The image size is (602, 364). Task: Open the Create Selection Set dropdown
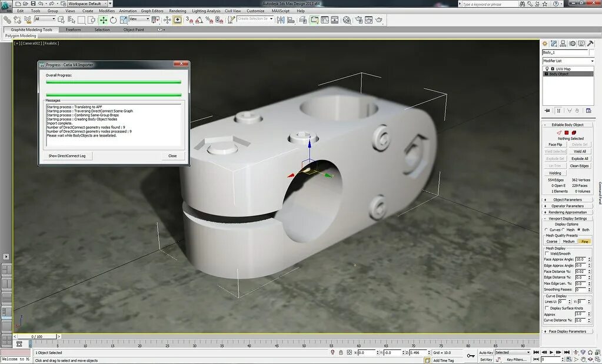click(x=255, y=19)
